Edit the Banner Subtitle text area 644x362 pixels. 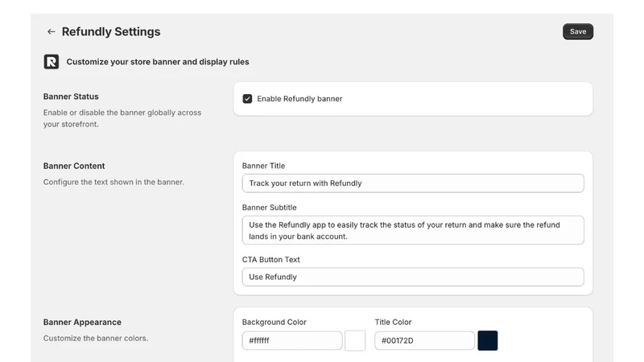pyautogui.click(x=413, y=230)
